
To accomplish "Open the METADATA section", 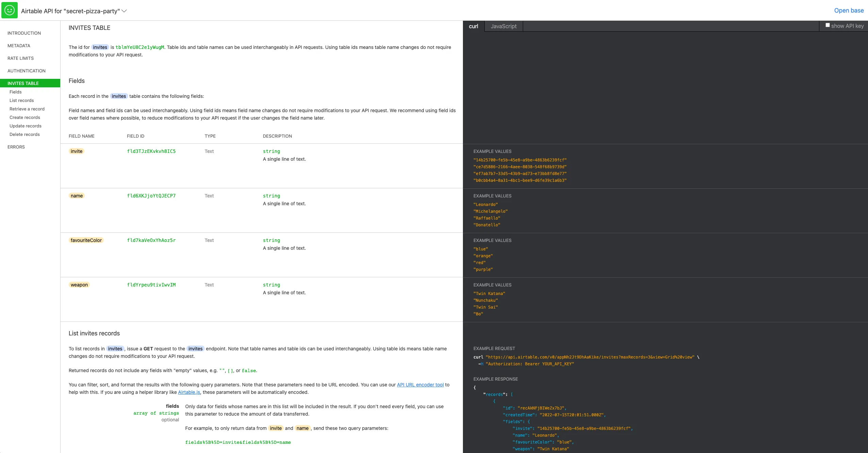I will [x=19, y=46].
